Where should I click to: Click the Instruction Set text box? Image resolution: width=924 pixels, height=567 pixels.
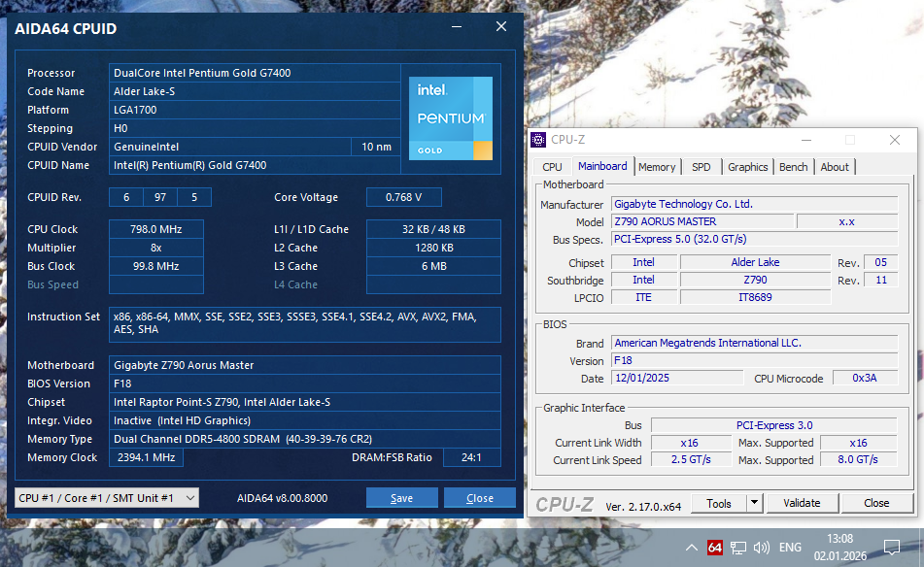tap(305, 324)
